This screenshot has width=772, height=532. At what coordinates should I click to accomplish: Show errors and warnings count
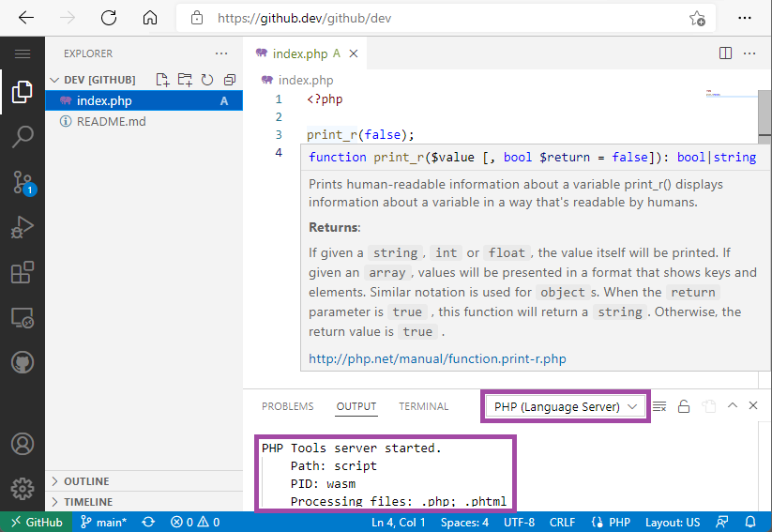[x=195, y=522]
